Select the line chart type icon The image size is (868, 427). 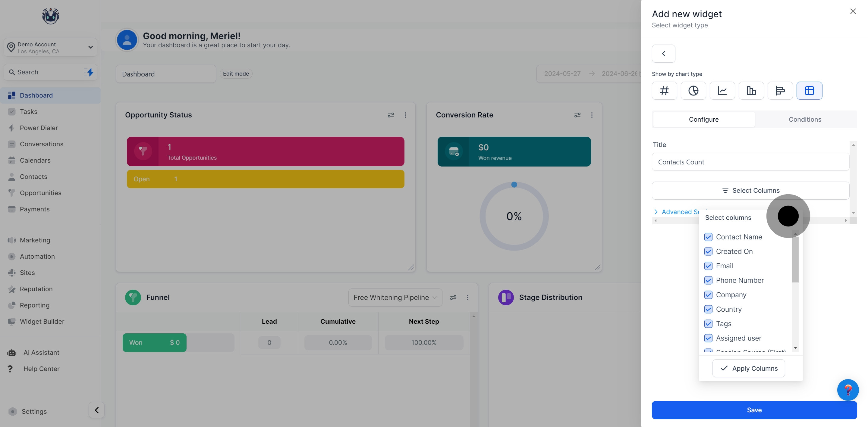click(722, 91)
